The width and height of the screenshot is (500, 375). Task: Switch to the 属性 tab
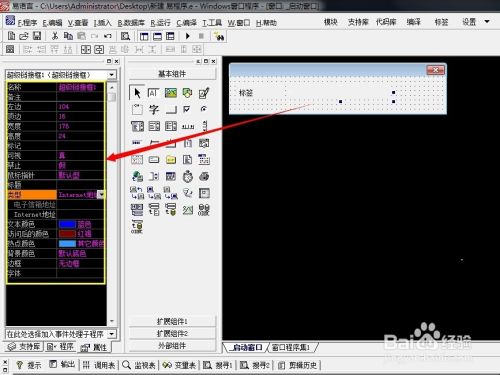pos(94,348)
